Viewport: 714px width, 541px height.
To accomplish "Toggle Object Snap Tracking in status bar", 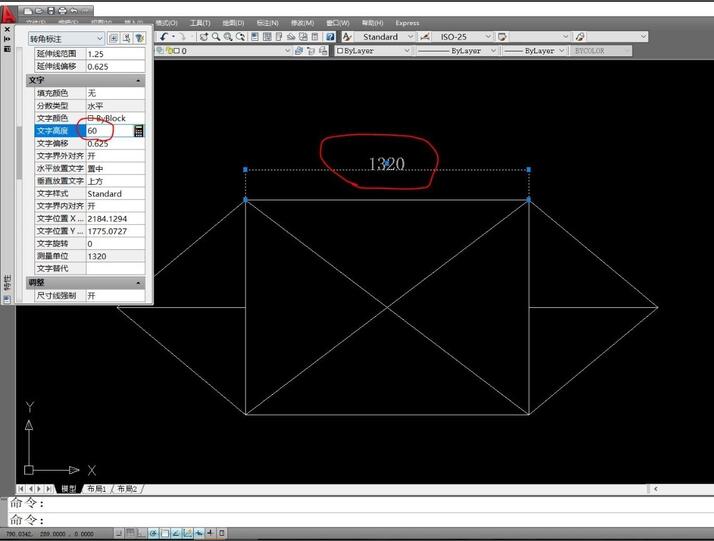I will (176, 533).
